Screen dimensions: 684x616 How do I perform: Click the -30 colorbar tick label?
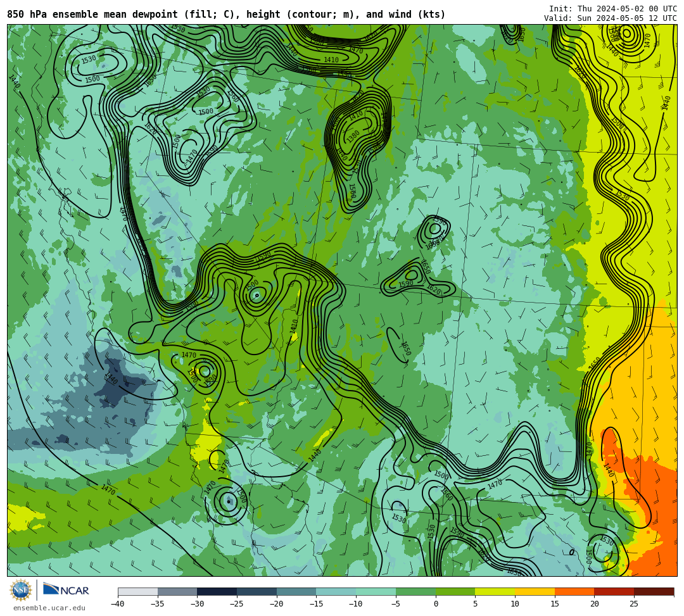pyautogui.click(x=197, y=604)
